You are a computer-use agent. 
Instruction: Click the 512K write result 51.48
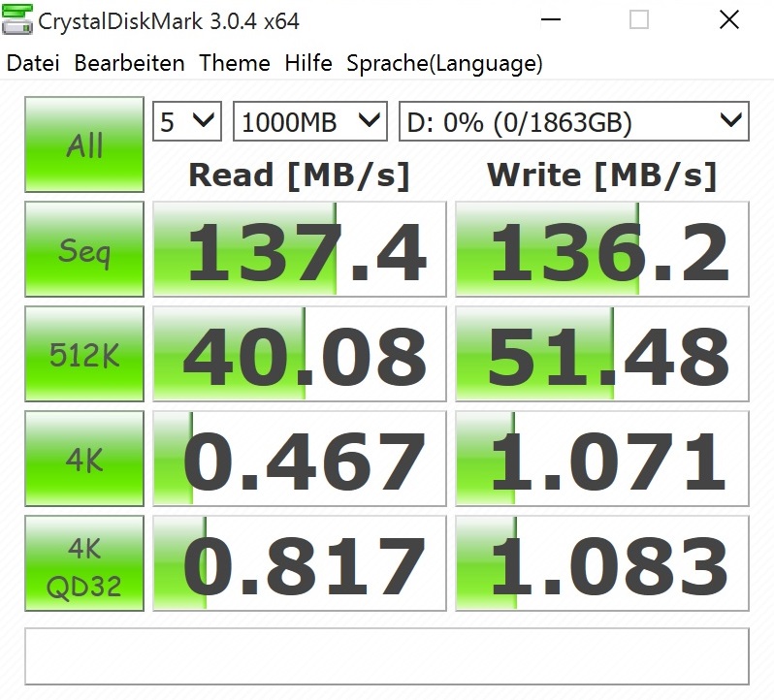tap(602, 354)
